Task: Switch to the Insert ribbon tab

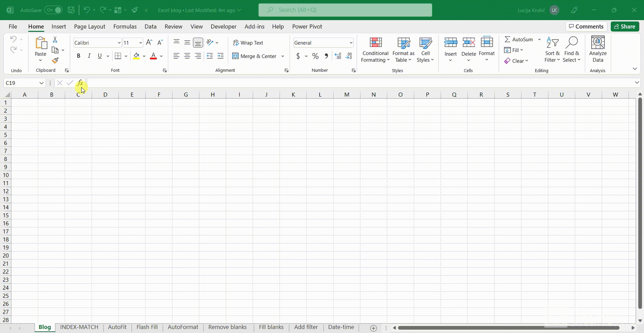Action: (59, 27)
